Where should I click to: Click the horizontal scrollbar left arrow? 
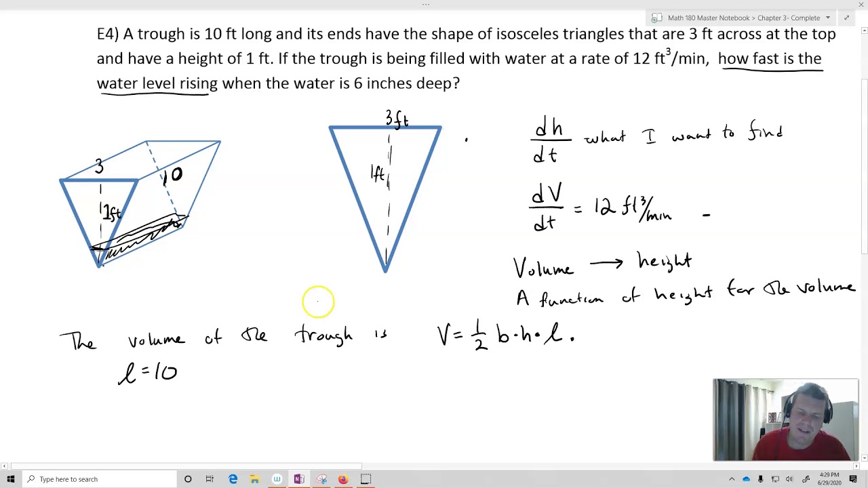pos(4,466)
